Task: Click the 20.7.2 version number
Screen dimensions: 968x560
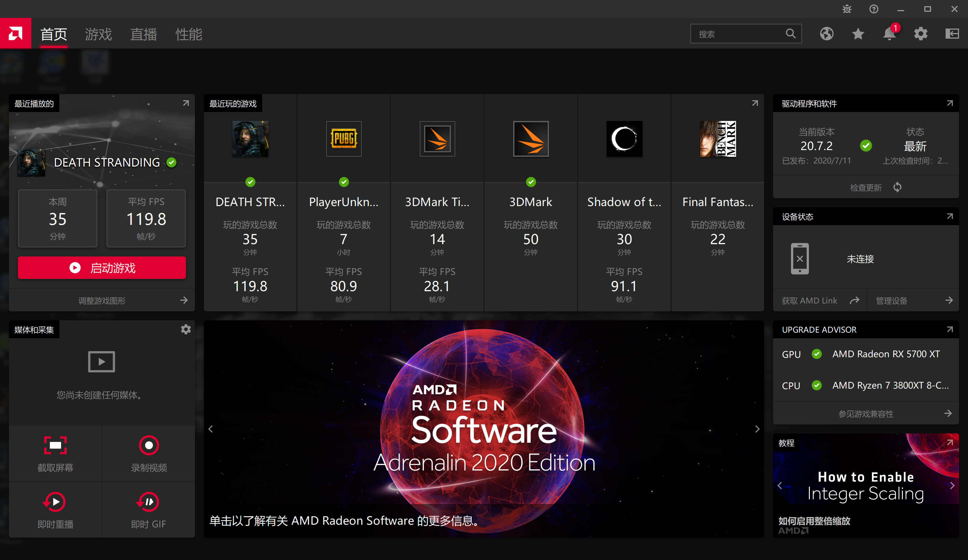Action: coord(816,146)
